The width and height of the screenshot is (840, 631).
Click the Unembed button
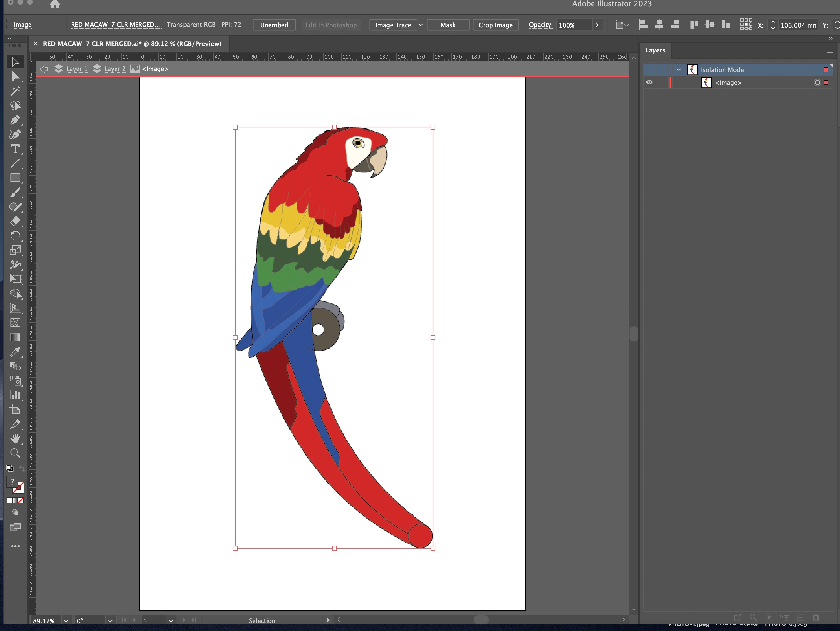pos(274,25)
